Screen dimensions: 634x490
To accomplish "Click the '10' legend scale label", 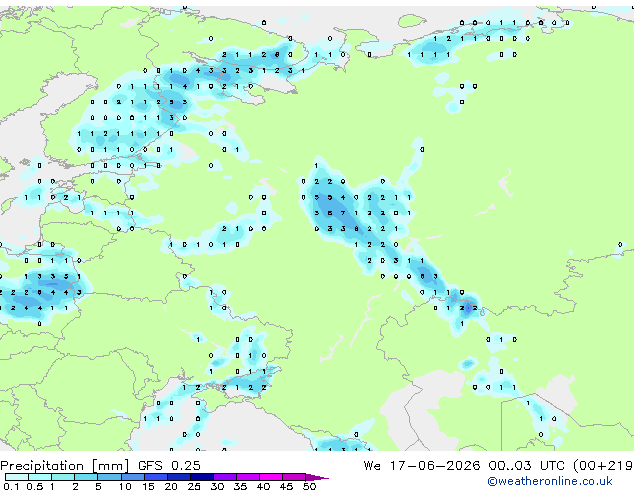I will click(x=125, y=486).
